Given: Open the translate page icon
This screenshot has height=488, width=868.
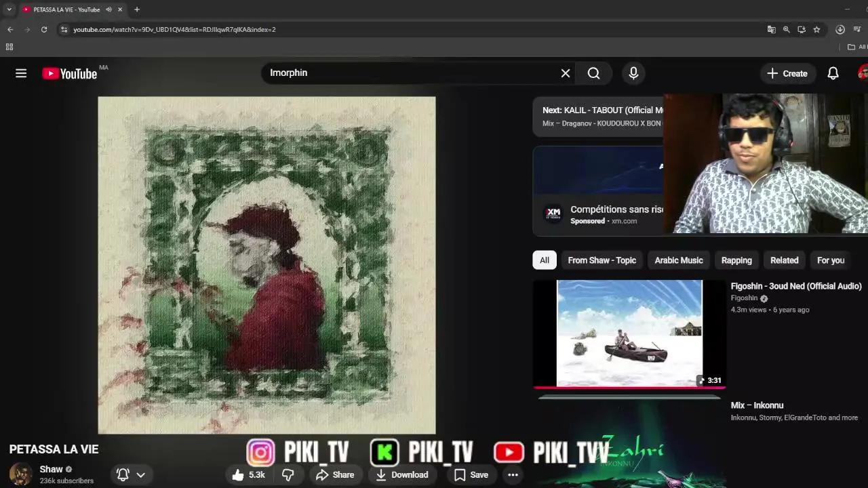Looking at the screenshot, I should (771, 30).
